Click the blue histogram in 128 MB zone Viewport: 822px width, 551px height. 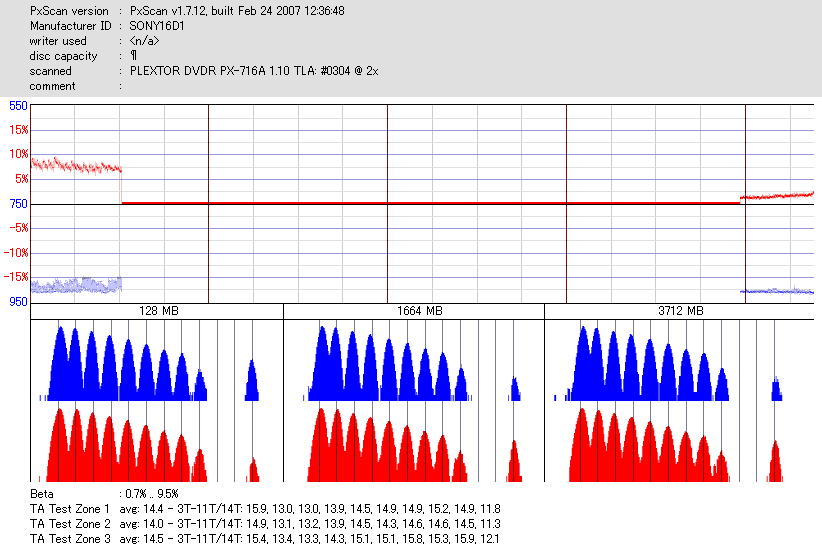coord(149,364)
